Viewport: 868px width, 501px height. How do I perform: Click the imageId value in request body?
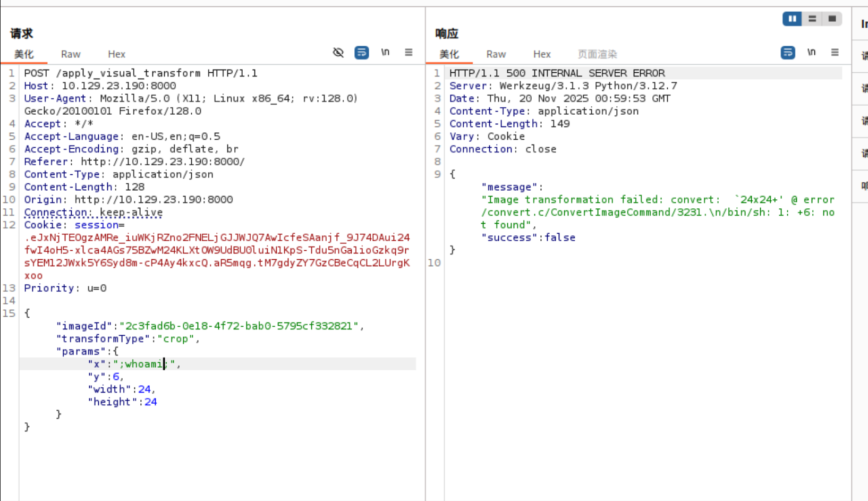coord(239,326)
